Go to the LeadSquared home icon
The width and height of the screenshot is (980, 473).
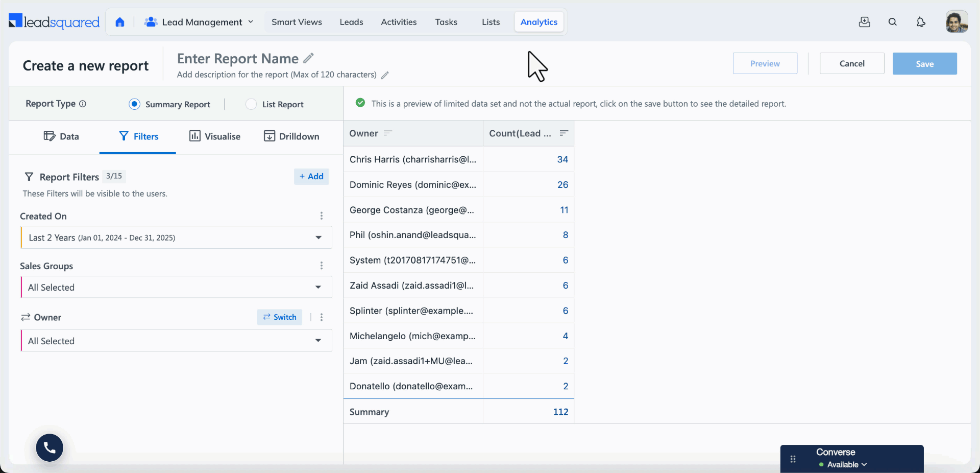120,22
